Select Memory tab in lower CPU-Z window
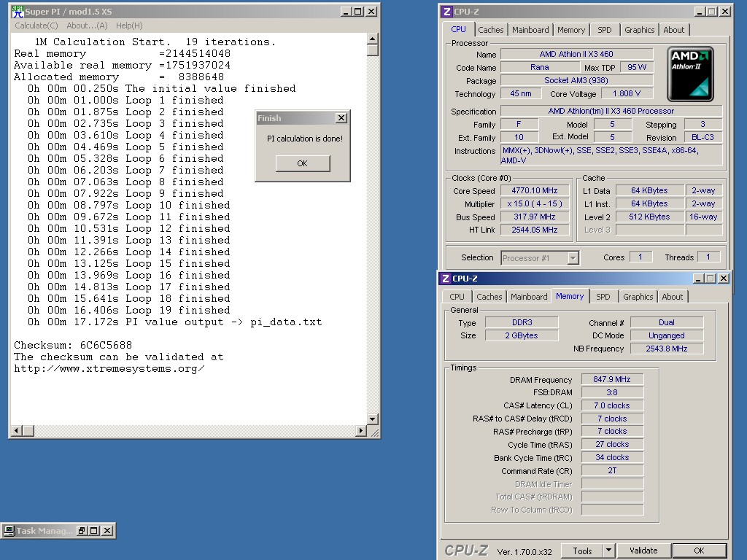 tap(570, 296)
